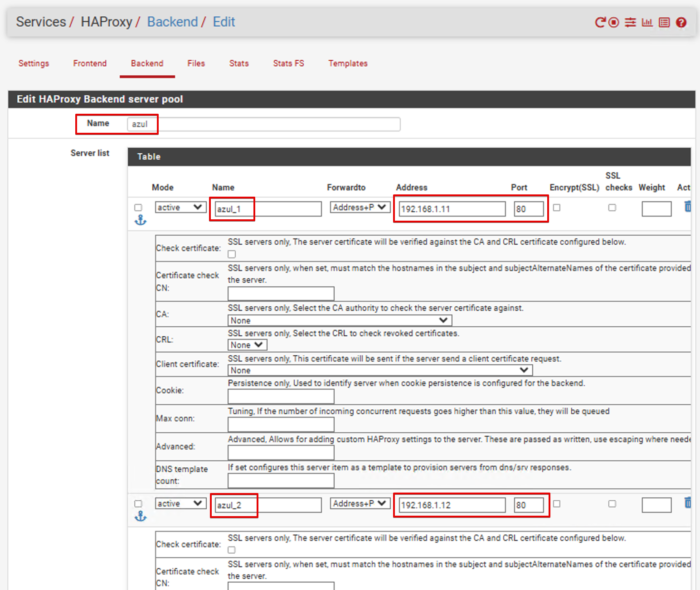
Task: Click the red help question mark icon
Action: tap(681, 22)
